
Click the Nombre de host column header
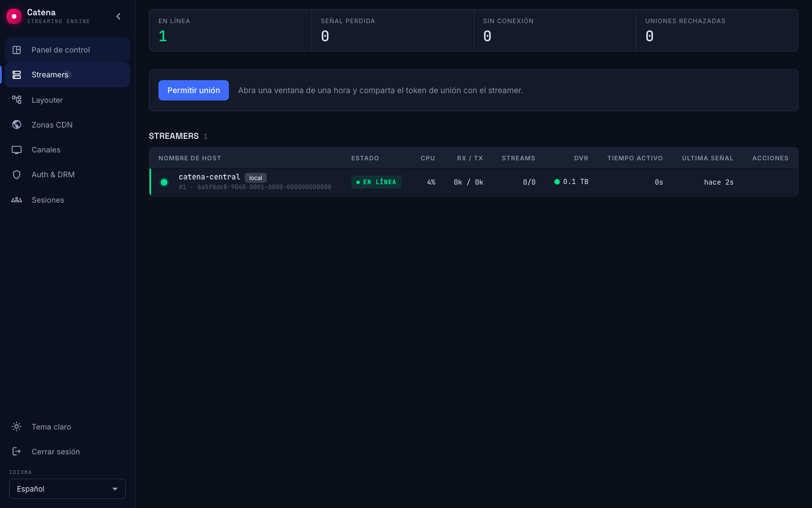pos(189,158)
